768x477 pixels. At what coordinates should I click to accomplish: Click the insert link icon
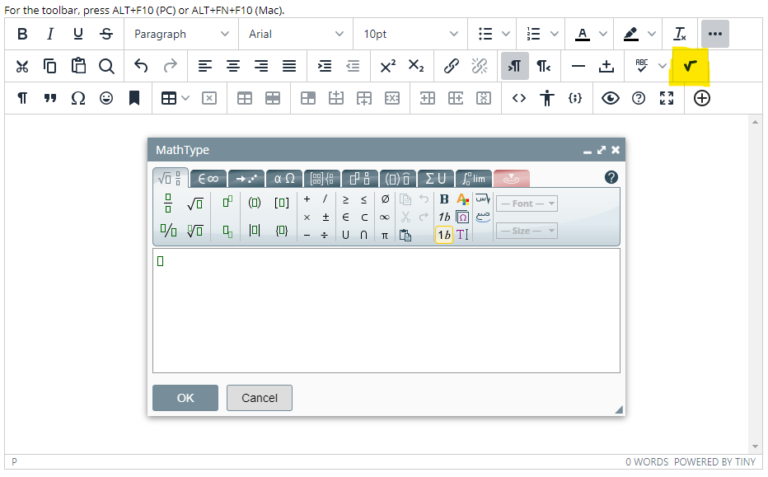tap(451, 66)
